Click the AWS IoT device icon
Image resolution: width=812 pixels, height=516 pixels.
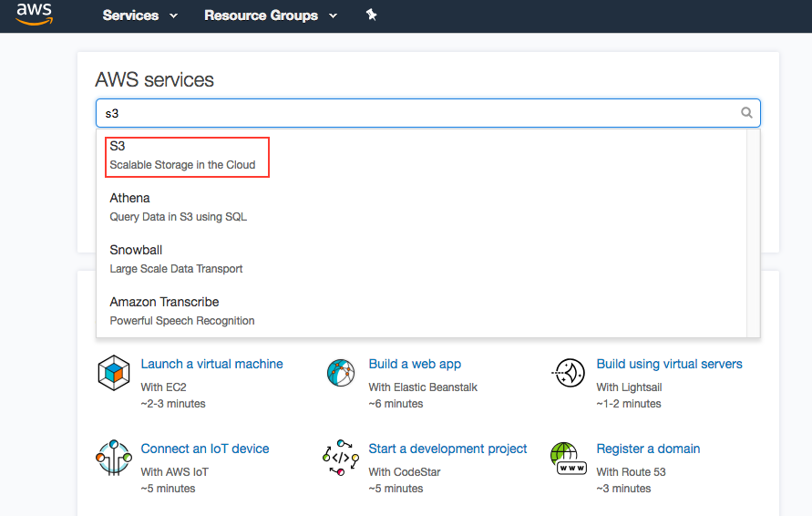click(x=113, y=458)
